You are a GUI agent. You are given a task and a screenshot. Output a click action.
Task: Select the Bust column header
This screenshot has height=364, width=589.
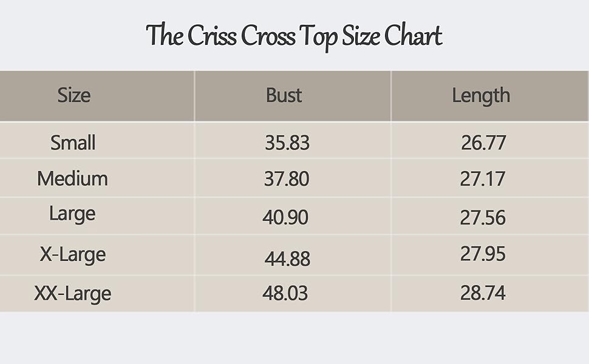click(x=284, y=95)
